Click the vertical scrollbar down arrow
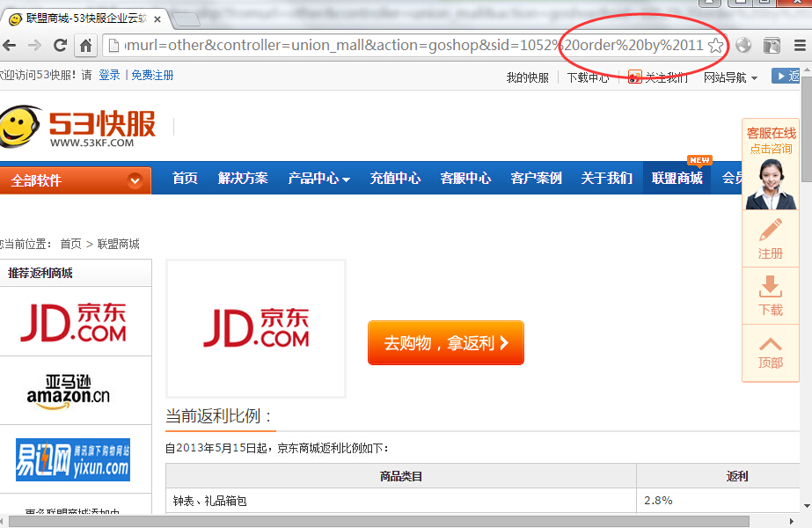 click(x=807, y=506)
